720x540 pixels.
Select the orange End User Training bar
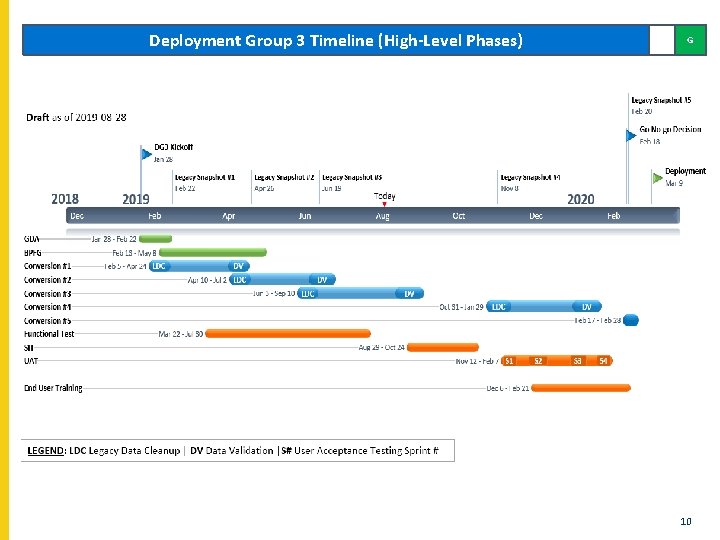pyautogui.click(x=581, y=388)
